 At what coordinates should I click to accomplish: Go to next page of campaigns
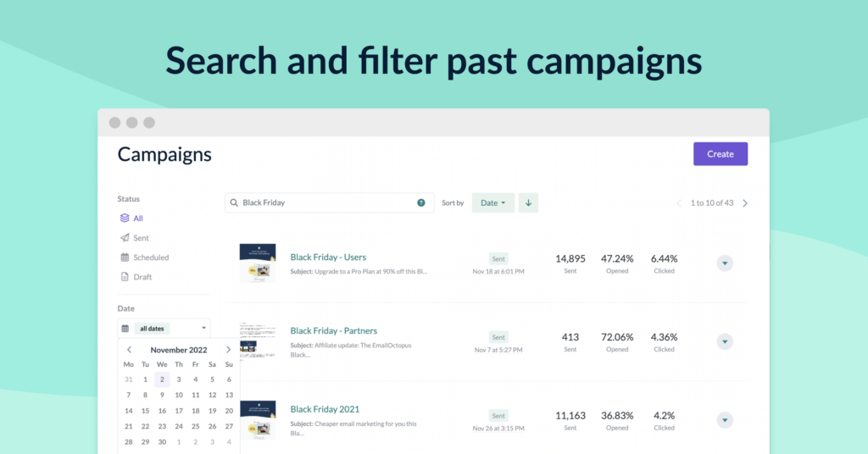pyautogui.click(x=745, y=203)
